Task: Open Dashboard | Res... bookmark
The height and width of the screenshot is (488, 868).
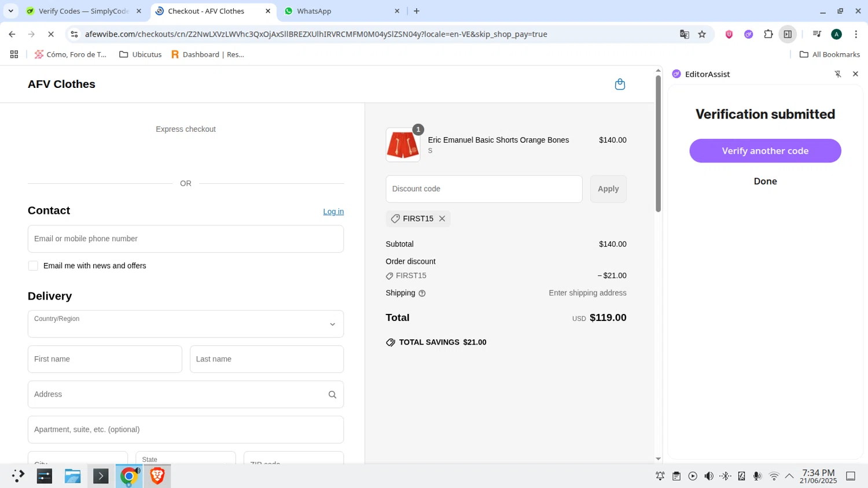Action: point(207,54)
